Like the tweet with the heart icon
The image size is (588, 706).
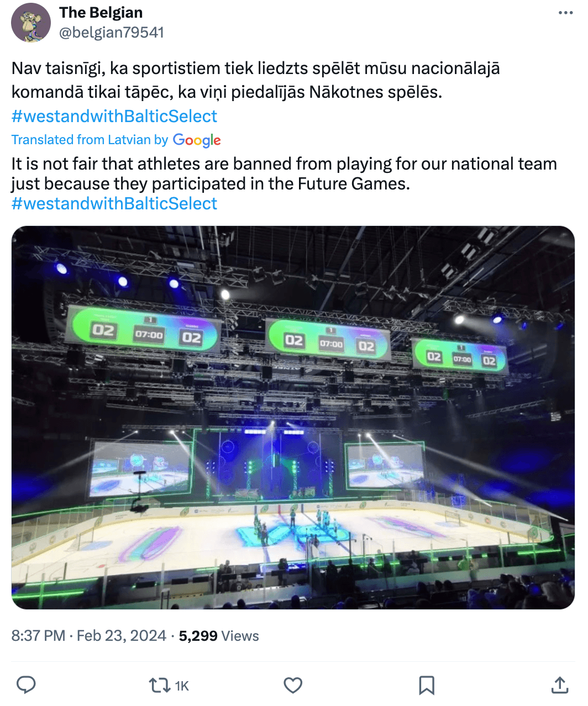(293, 686)
